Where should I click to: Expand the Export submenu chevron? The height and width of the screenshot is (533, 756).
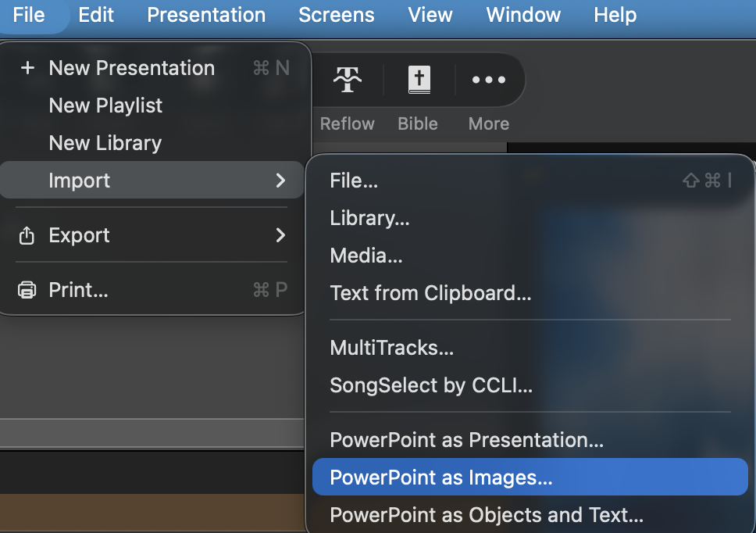(x=280, y=235)
